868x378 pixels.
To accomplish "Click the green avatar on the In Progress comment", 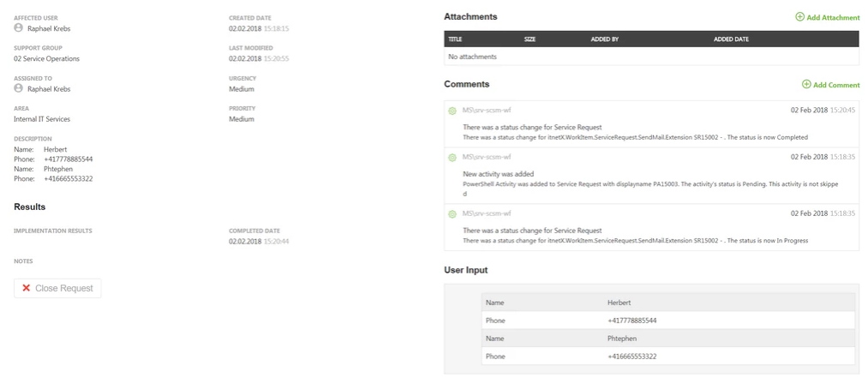I will click(x=452, y=213).
